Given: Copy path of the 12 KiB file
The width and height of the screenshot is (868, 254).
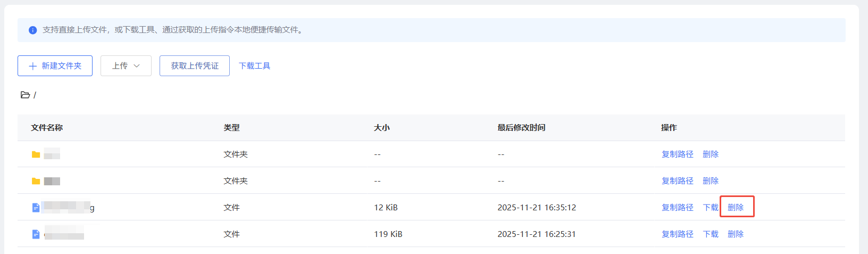Looking at the screenshot, I should [677, 208].
